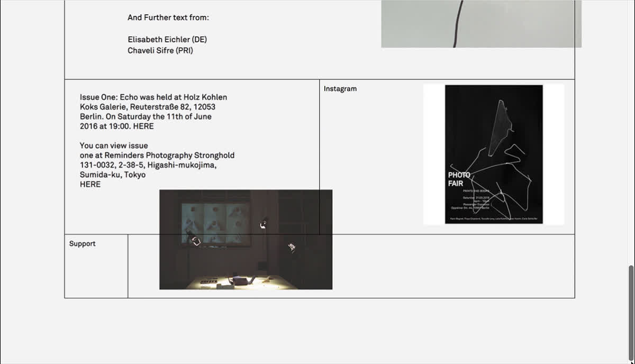Open the HERE link below Sumida-ku, Tokyo
This screenshot has width=635, height=364.
tap(90, 185)
